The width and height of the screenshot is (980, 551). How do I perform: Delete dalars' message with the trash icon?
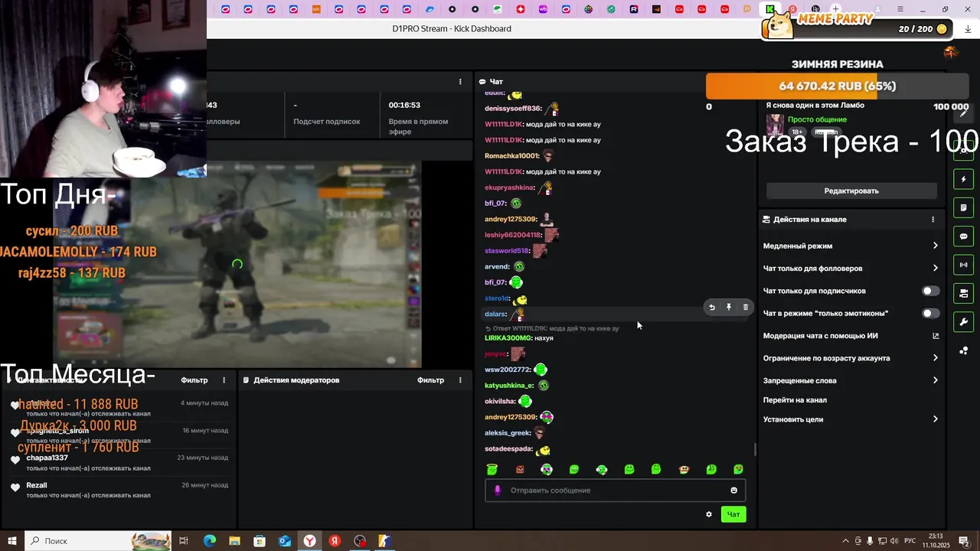(x=746, y=308)
